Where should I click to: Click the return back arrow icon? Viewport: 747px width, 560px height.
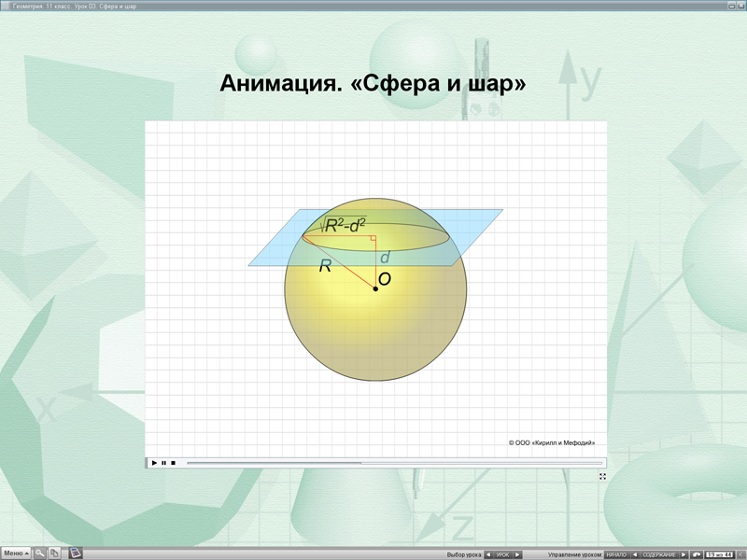tap(698, 554)
